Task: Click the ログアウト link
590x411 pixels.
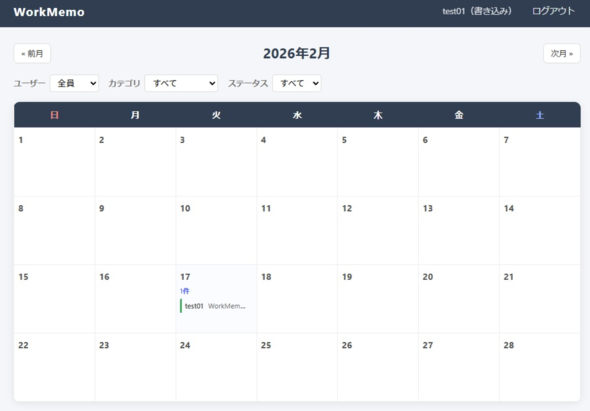Action: (x=553, y=11)
